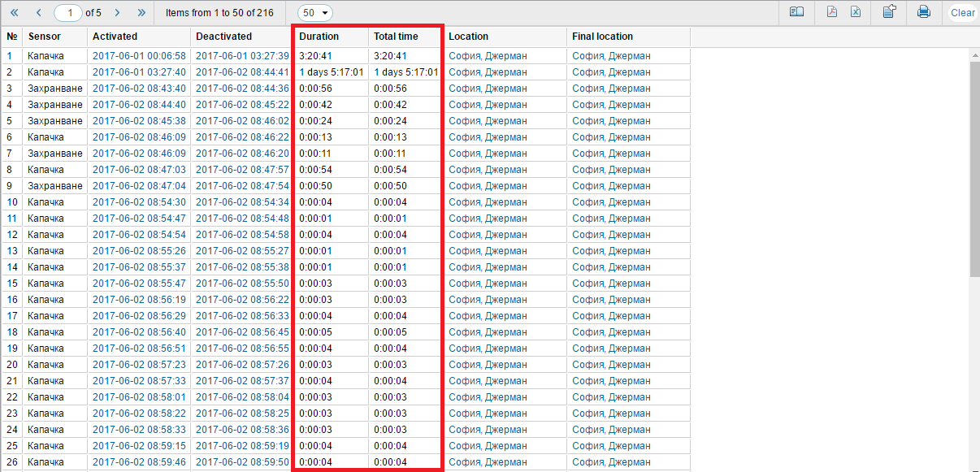This screenshot has width=980, height=472.
Task: Click the Final location column header
Action: pos(602,37)
